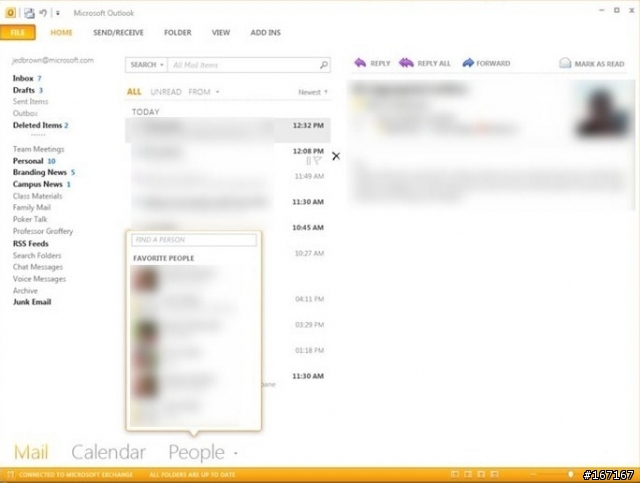The image size is (640, 483).
Task: Open the Customize Quick Access Toolbar arrow
Action: point(58,13)
